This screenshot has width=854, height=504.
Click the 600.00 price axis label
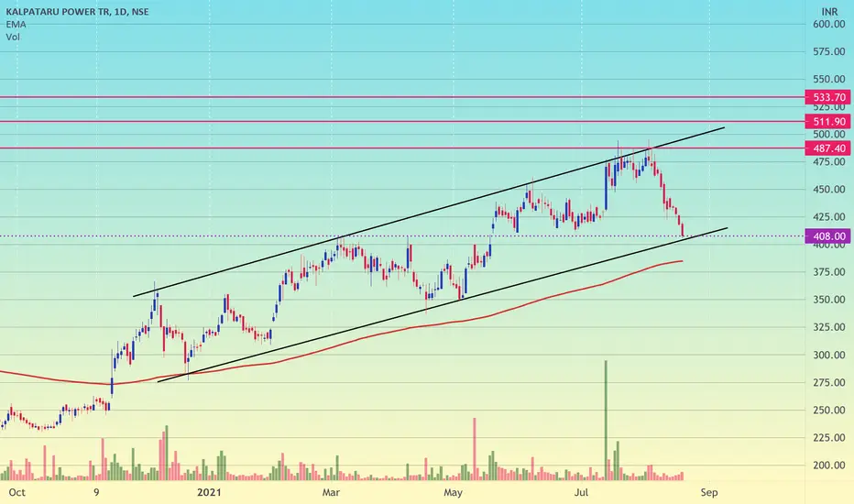click(x=829, y=24)
